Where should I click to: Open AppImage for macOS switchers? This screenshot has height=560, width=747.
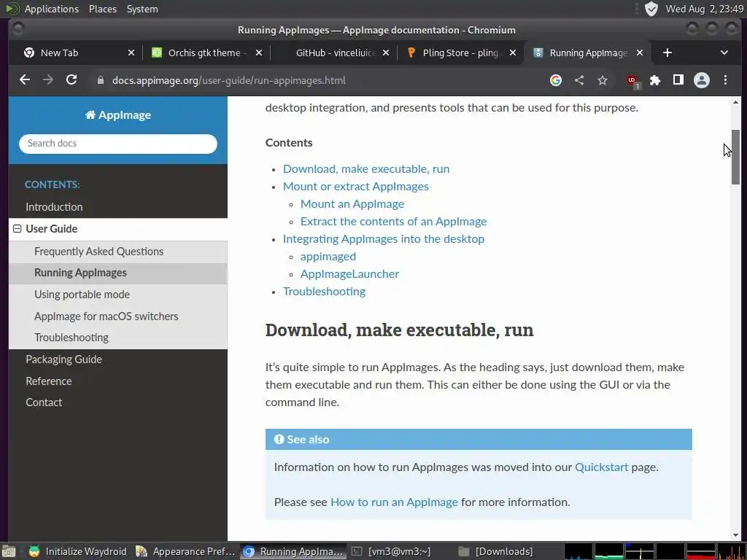(107, 316)
